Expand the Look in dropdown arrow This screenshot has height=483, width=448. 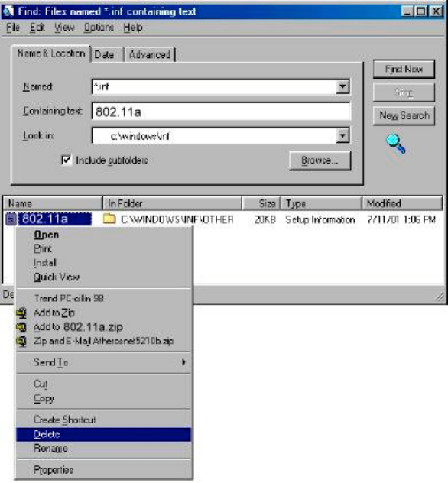(x=342, y=135)
